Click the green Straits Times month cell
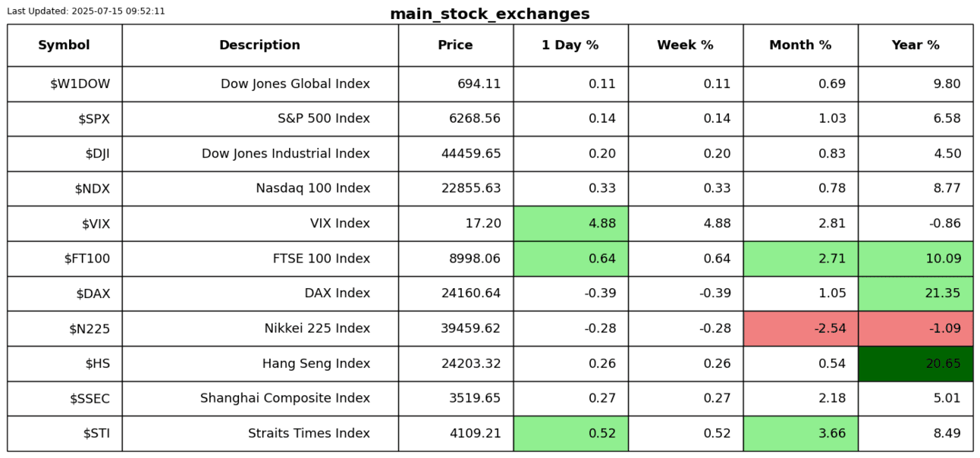 800,434
